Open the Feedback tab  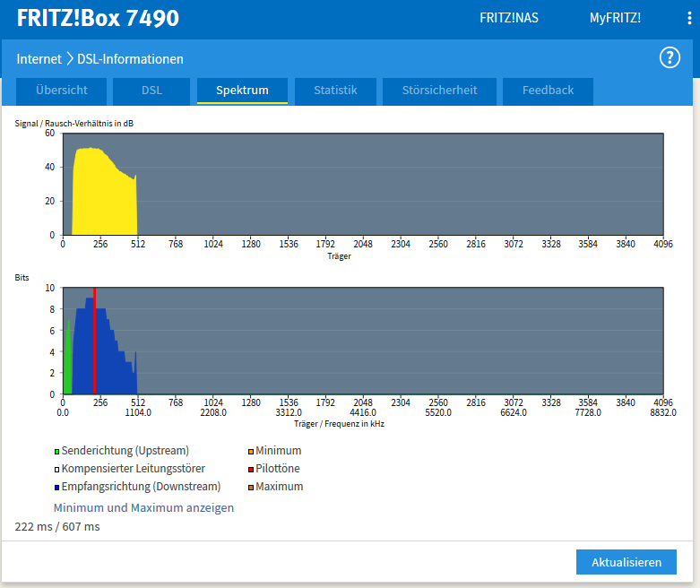tap(548, 91)
